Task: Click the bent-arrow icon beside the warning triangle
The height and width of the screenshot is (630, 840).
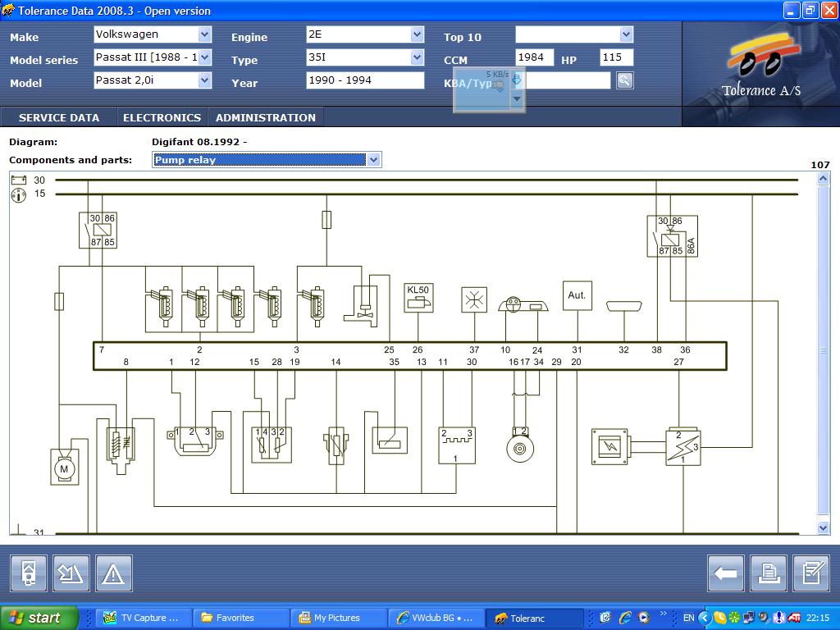Action: pos(71,573)
